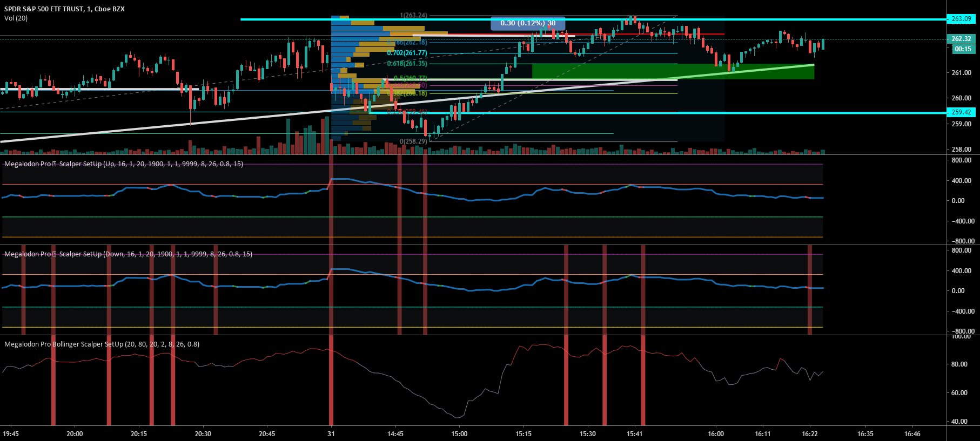980x441 pixels.
Task: Open Megalodon Pro Scalper SetUp (Down) indicator title
Action: [x=128, y=254]
